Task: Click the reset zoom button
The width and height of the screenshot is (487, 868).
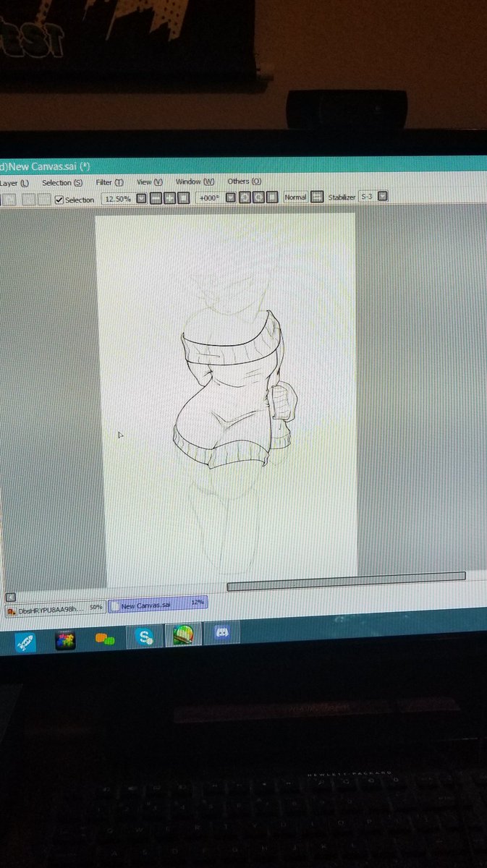Action: coord(184,198)
